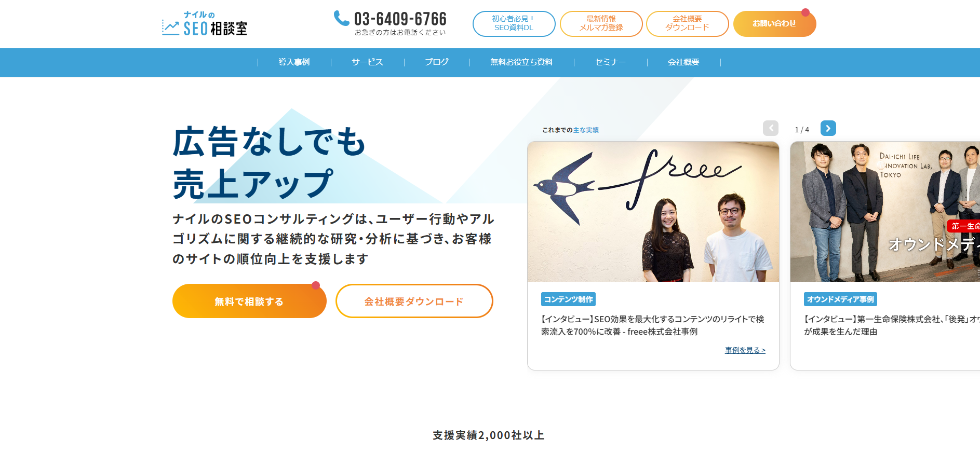This screenshot has width=980, height=467.
Task: Click the お問い合わせ orange button
Action: tap(774, 24)
